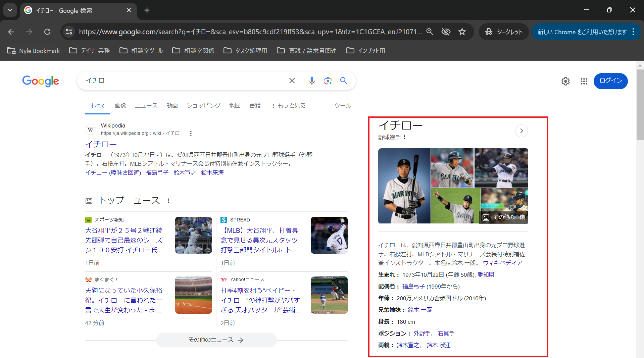This screenshot has height=358, width=644.
Task: Open the ツール search options
Action: coord(343,106)
